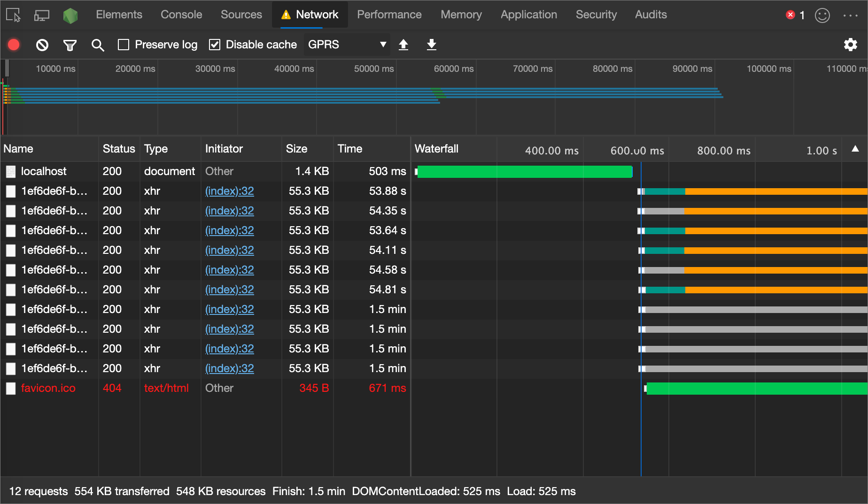
Task: Open the initiator link (index):32
Action: point(229,191)
